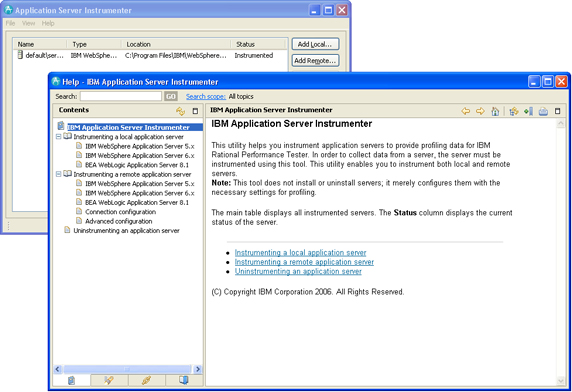This screenshot has height=392, width=572.
Task: Select the 'C:\Program Files\IBM\WebSphere...' location cell
Action: (175, 55)
